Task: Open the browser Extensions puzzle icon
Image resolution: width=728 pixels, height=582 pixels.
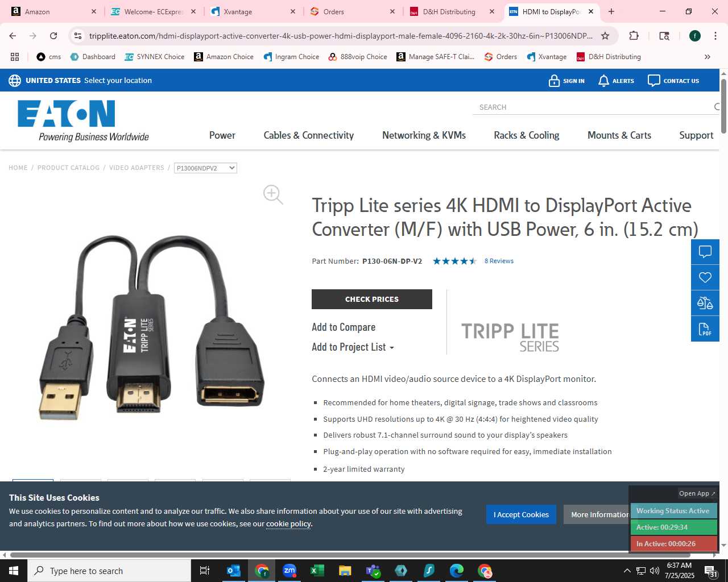Action: [x=634, y=36]
